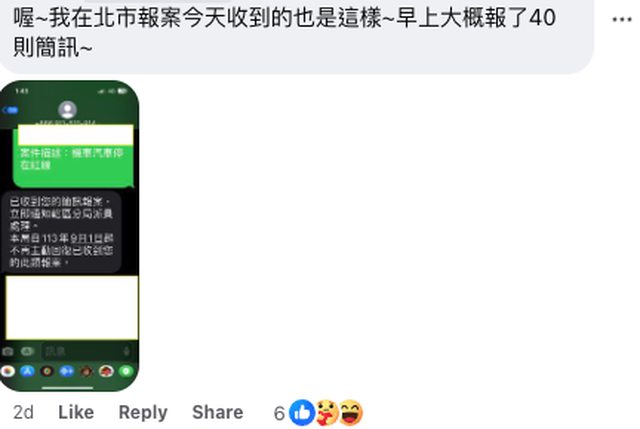Viewport: 640px width, 429px height.
Task: Reply to this comment
Action: [143, 413]
